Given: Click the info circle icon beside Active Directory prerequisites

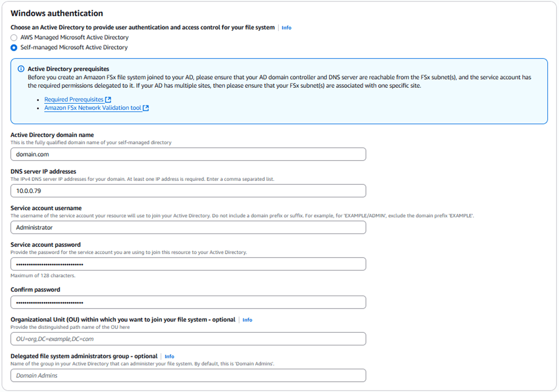Looking at the screenshot, I should click(21, 69).
